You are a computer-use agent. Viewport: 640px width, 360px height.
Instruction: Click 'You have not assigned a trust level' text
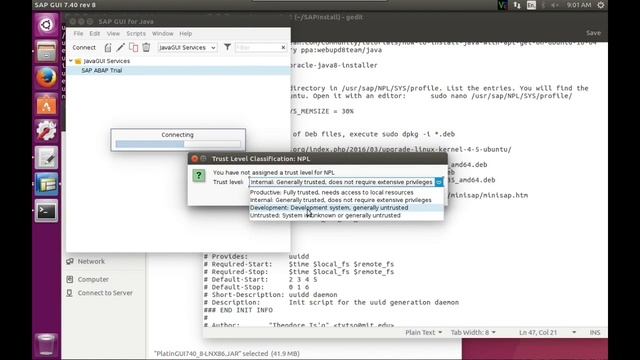tap(273, 173)
